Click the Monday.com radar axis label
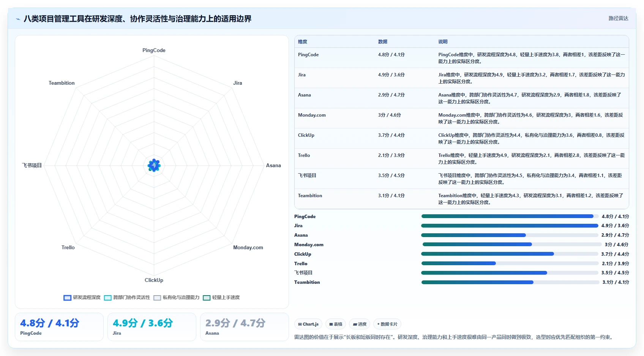Viewport: 644px width, 356px height. coord(248,247)
